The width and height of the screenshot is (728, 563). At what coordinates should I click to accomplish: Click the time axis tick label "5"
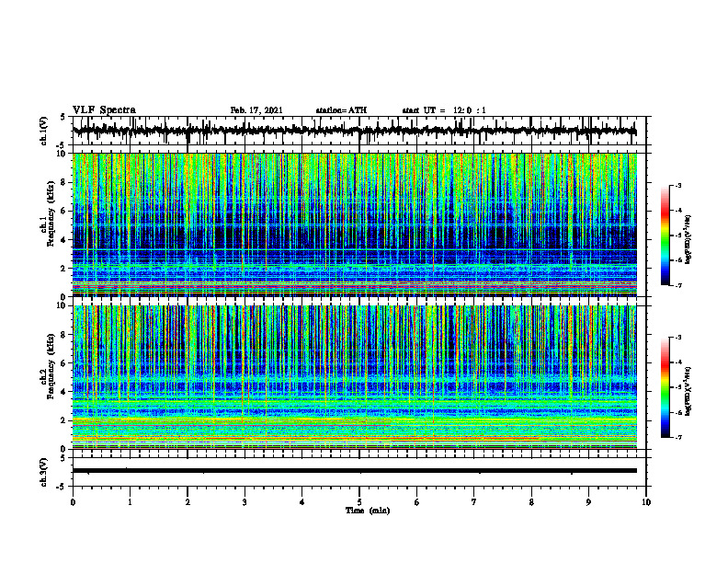[359, 502]
